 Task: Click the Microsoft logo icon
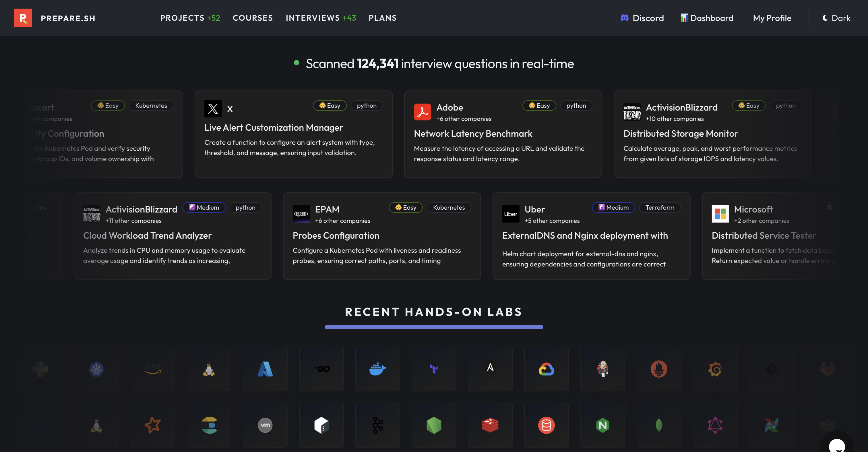[x=720, y=214]
